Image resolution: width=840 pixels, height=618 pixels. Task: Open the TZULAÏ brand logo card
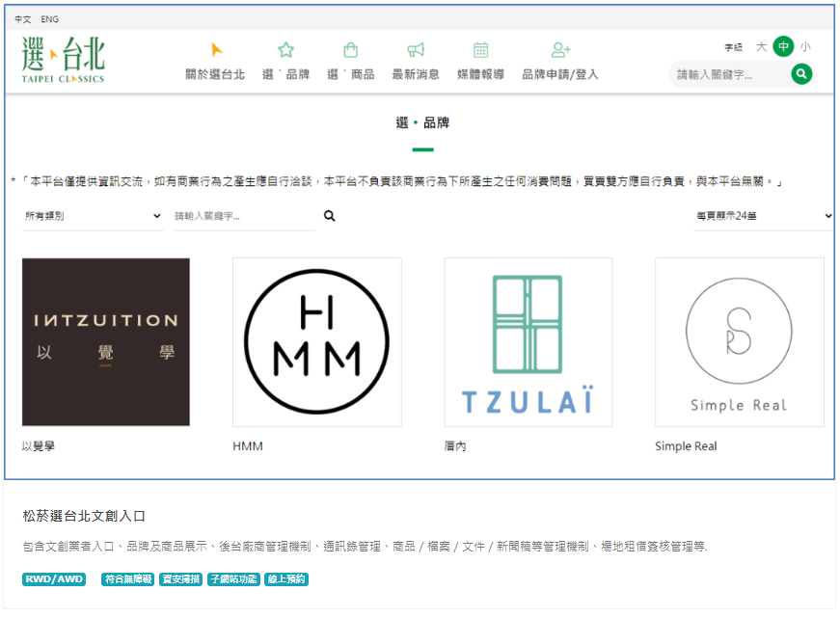528,342
